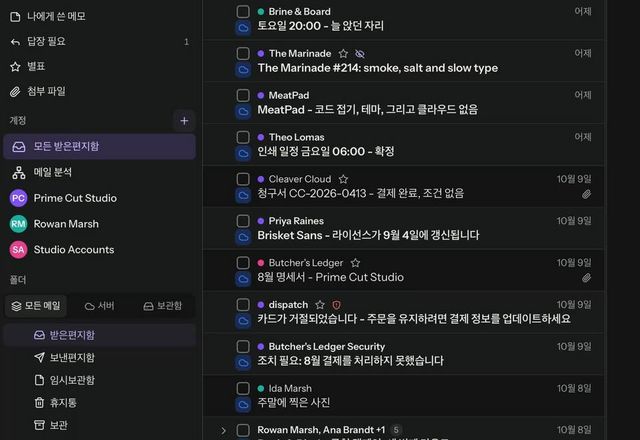The height and width of the screenshot is (440, 640).
Task: Tick the checkbox for MeatPad email
Action: pyautogui.click(x=243, y=96)
